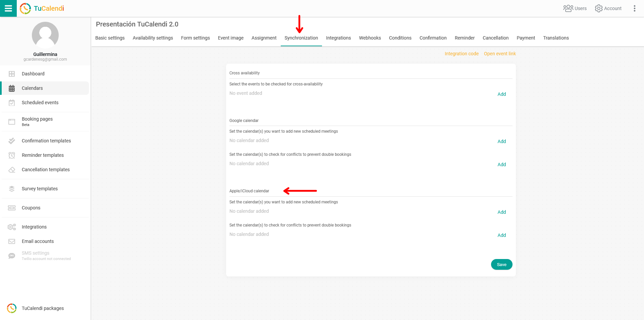Screen dimensions: 644x320
Task: Add Google calendar to check conflicts
Action: (x=502, y=165)
